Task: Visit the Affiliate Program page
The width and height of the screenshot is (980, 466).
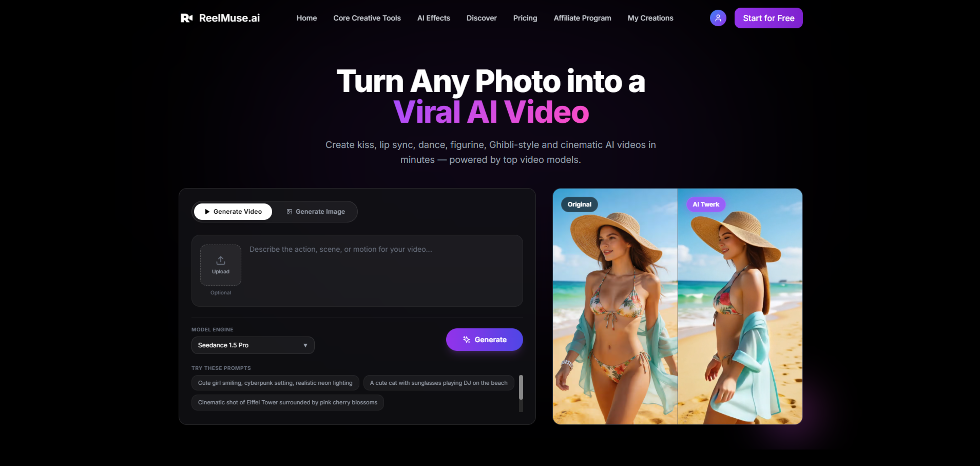Action: tap(582, 18)
